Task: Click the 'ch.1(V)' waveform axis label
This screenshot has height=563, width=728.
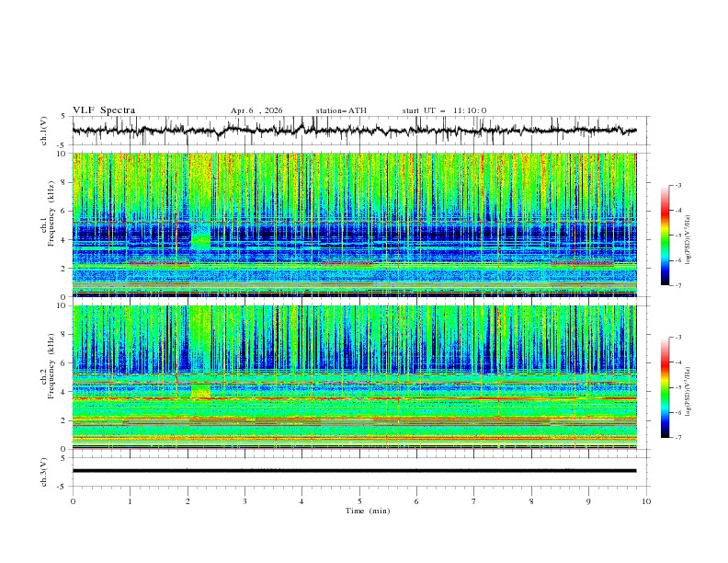Action: point(44,131)
